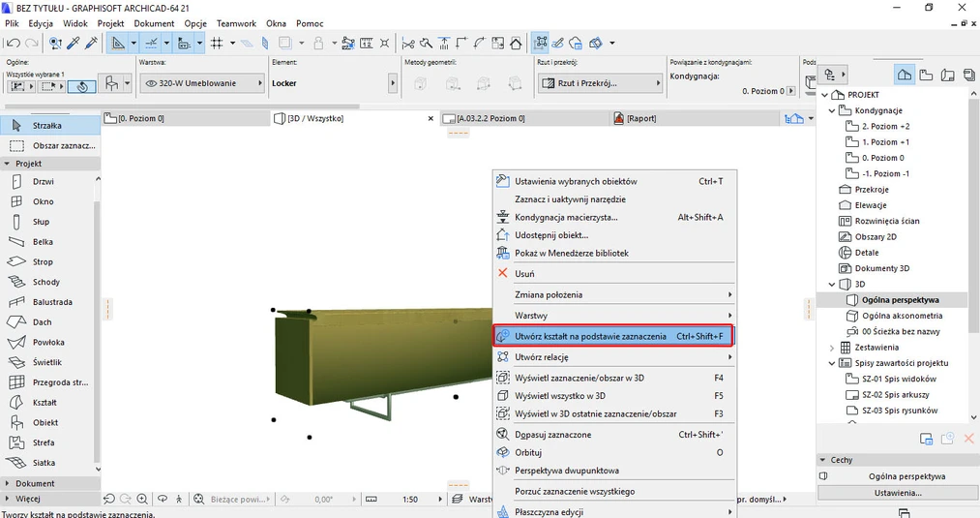Choose Orbituj from the context menu
Viewport: 980px width, 518px height.
614,452
